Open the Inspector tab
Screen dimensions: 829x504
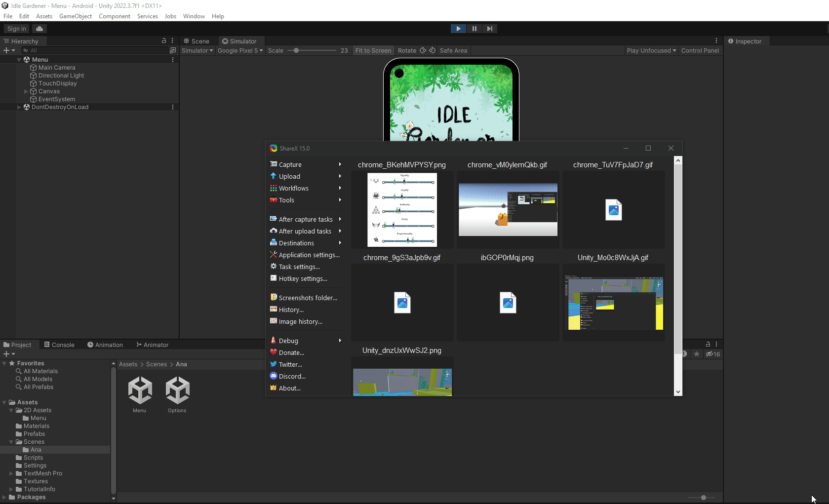coord(745,41)
